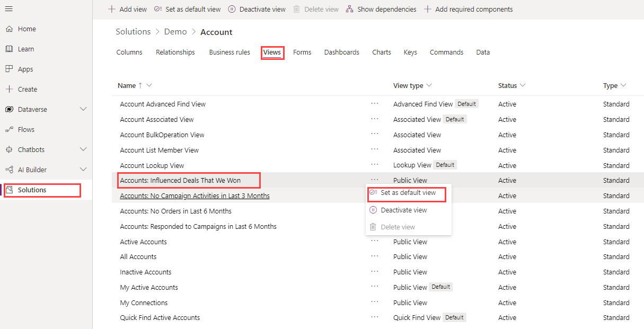The height and width of the screenshot is (329, 644).
Task: Click the Solutions icon in sidebar
Action: [x=9, y=190]
